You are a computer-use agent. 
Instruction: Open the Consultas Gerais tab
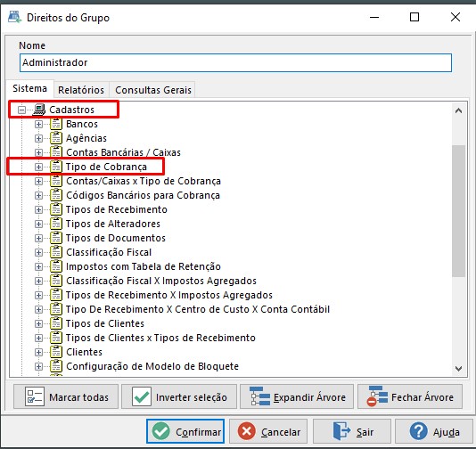coord(153,90)
